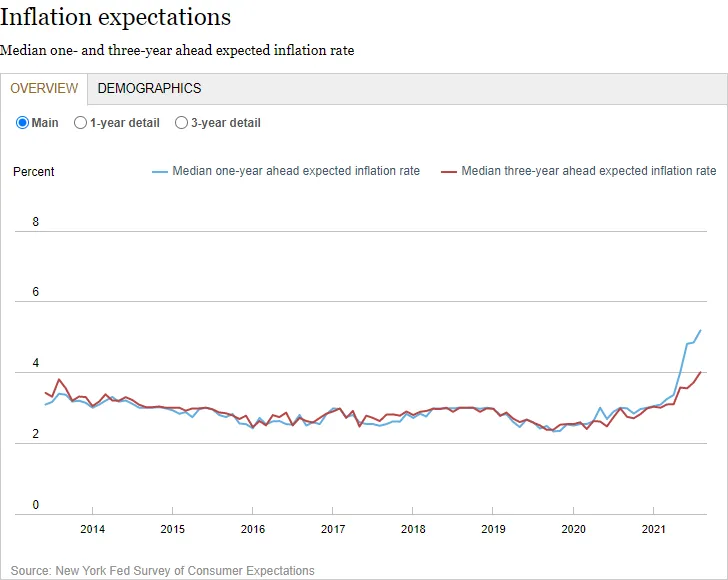Click the 2021 x-axis label
This screenshot has height=580, width=728.
[x=653, y=529]
